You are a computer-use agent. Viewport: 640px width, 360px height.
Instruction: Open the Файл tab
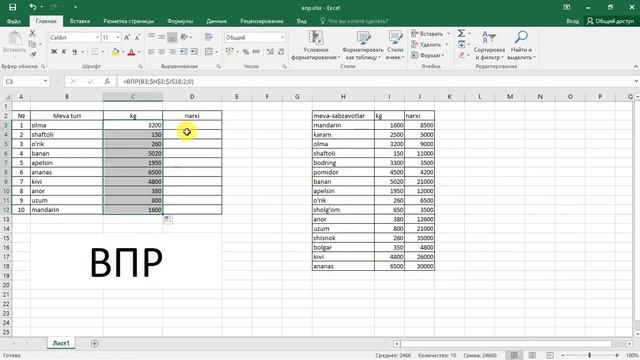[14, 21]
